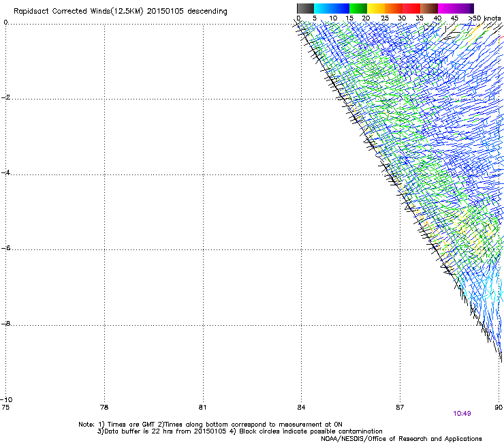The height and width of the screenshot is (443, 504).
Task: Click the purple 10:49 swath time label
Action: click(x=462, y=414)
